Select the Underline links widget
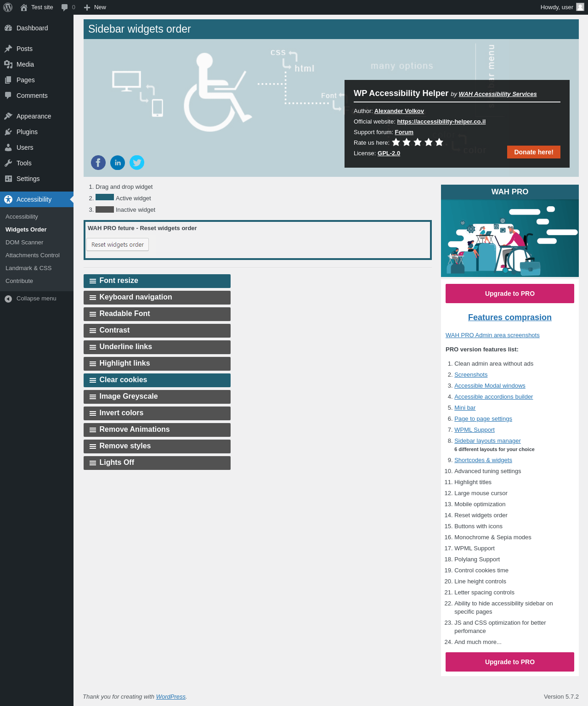Image resolution: width=588 pixels, height=706 pixels. click(x=157, y=347)
